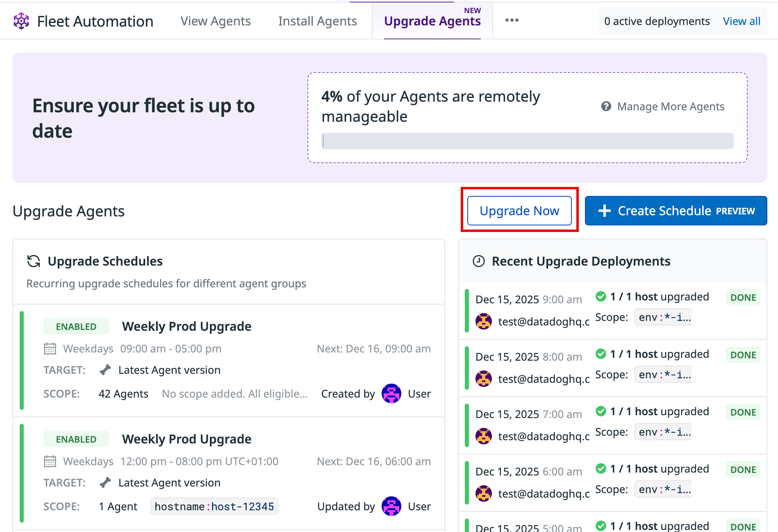Click the Fleet Automation logo icon
Viewport: 778px width, 532px height.
[21, 21]
